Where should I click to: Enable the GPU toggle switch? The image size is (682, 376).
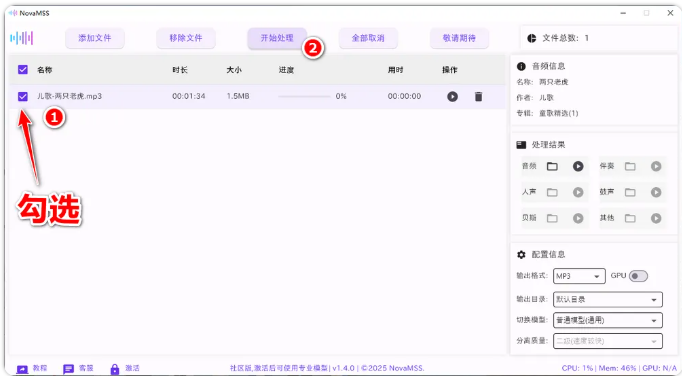point(638,276)
